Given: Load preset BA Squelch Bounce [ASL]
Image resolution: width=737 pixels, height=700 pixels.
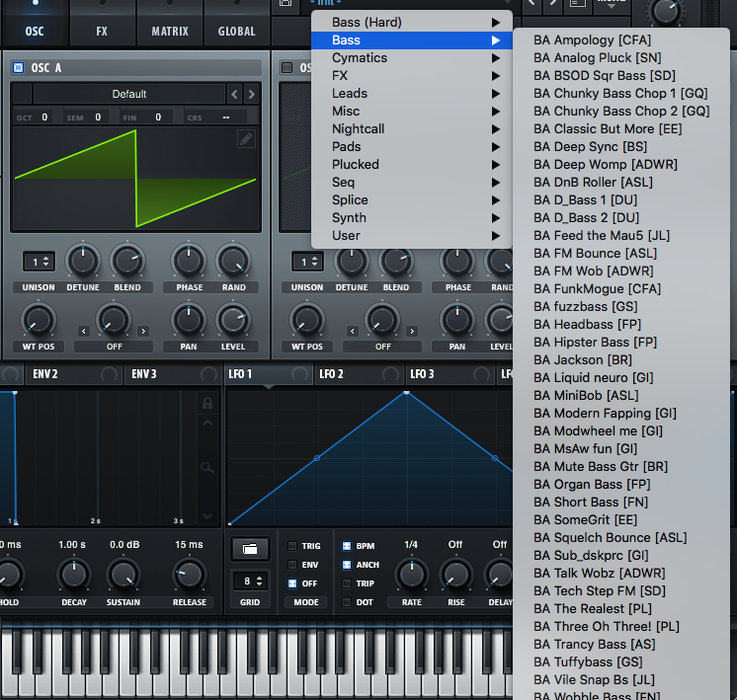Looking at the screenshot, I should point(620,537).
